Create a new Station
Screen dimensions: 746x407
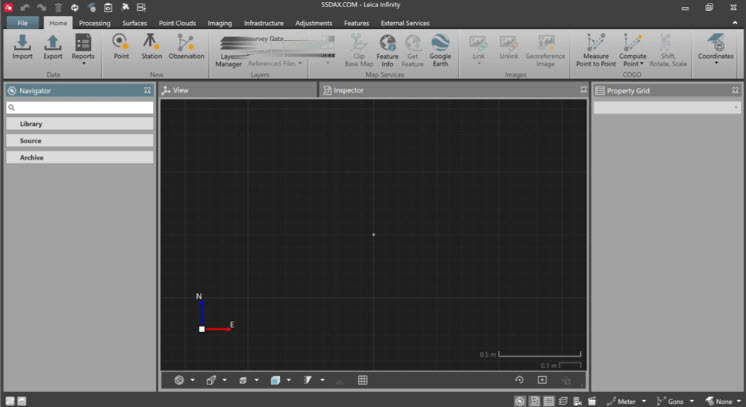151,47
